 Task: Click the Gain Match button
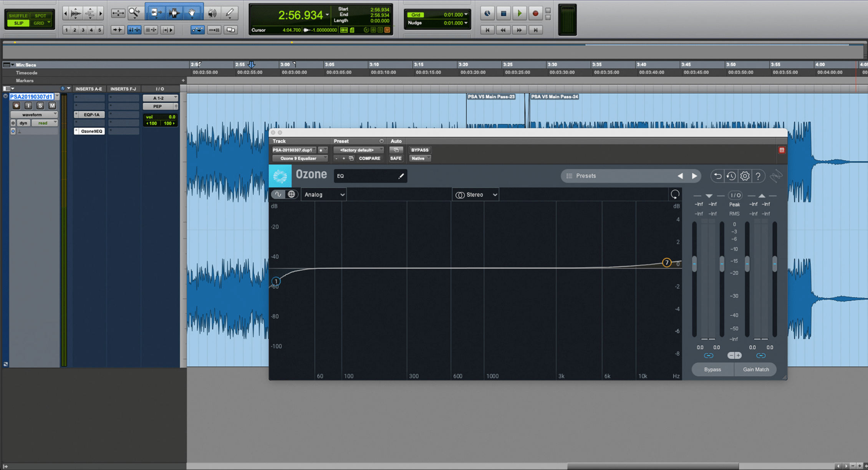(x=756, y=369)
